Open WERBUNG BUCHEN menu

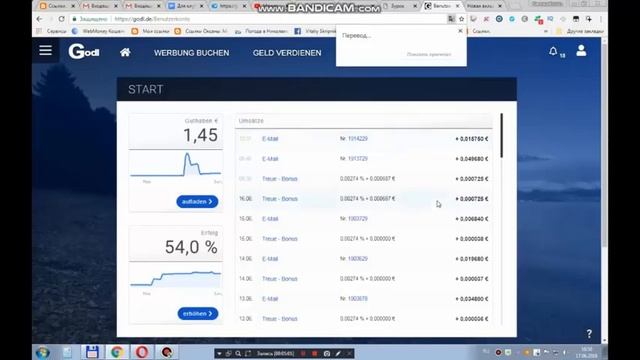coord(191,53)
